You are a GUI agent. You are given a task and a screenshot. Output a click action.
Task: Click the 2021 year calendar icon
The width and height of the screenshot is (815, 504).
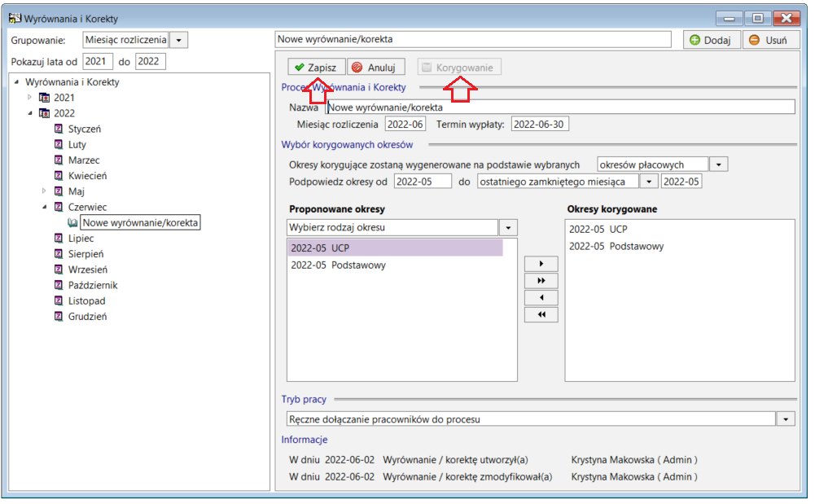(x=45, y=97)
